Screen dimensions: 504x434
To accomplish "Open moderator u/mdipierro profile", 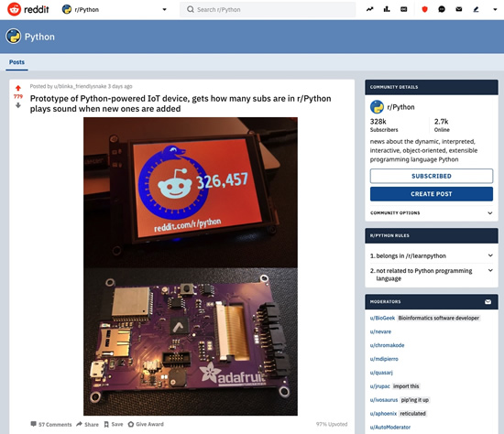I will 384,359.
